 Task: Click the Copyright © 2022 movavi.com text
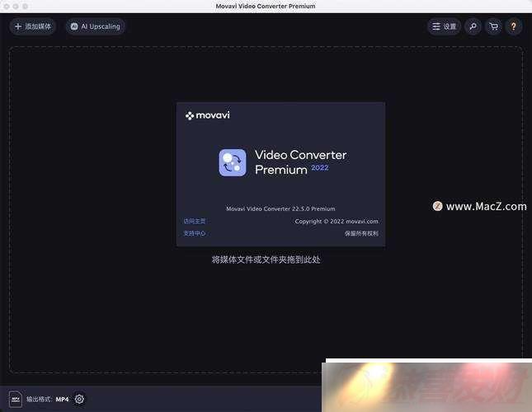(x=337, y=222)
